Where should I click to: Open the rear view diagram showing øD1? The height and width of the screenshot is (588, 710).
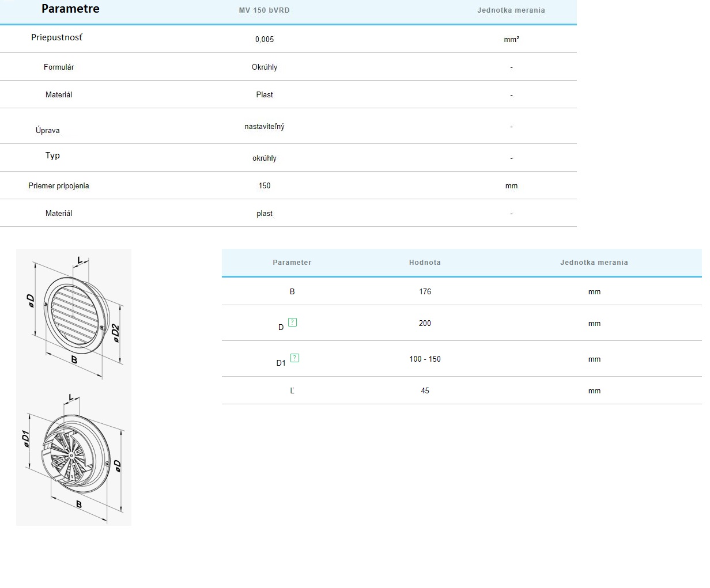[x=74, y=458]
